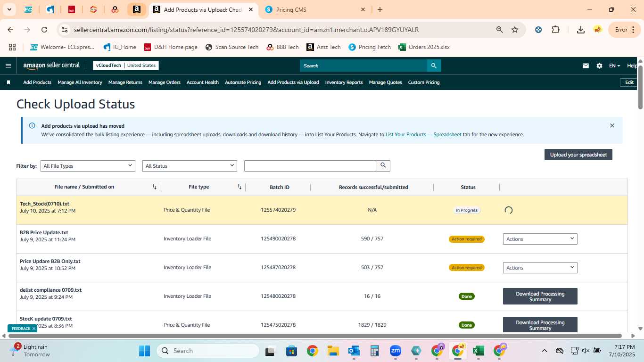
Task: Click browser back arrow
Action: (10, 30)
